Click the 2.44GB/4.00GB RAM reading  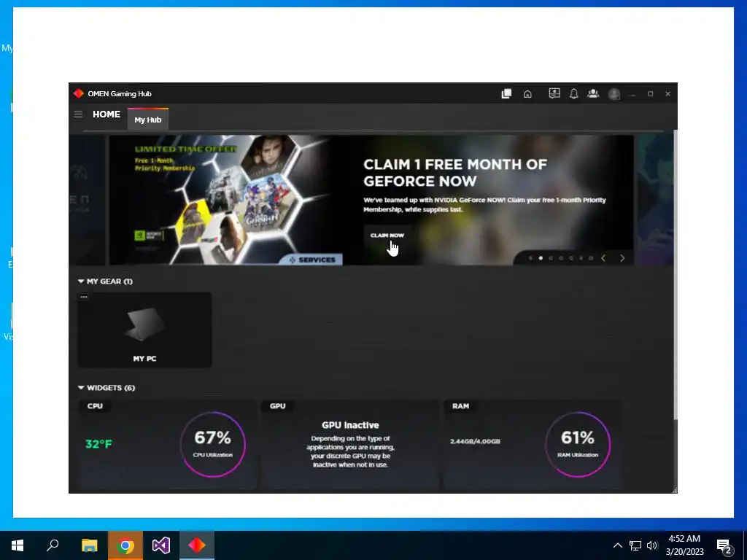coord(475,441)
